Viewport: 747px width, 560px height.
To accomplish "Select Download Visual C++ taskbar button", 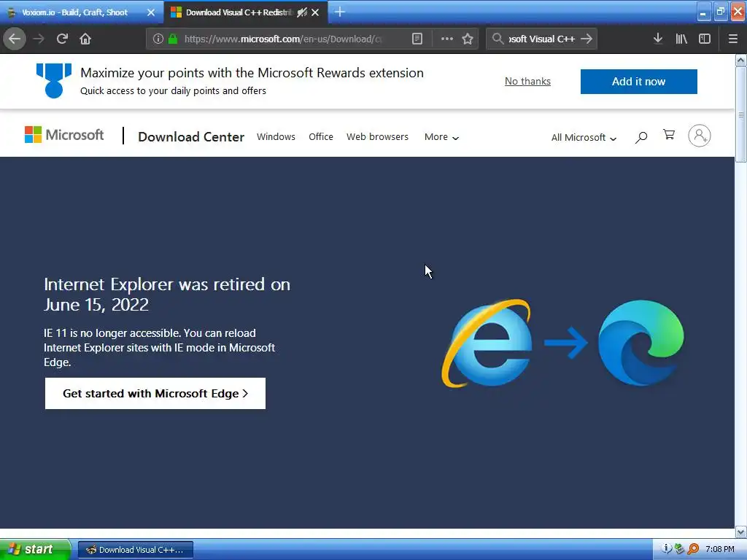I will point(135,550).
